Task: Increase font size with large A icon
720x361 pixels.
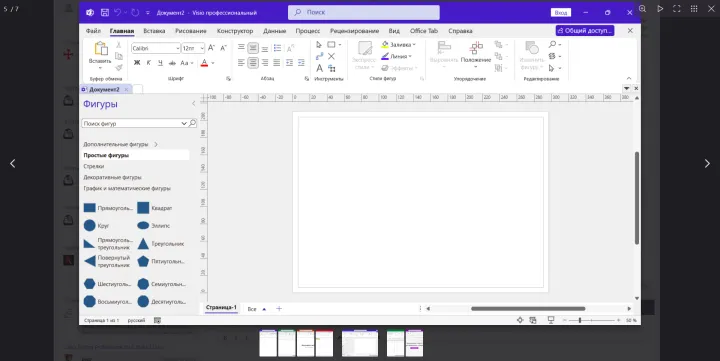Action: pos(211,48)
